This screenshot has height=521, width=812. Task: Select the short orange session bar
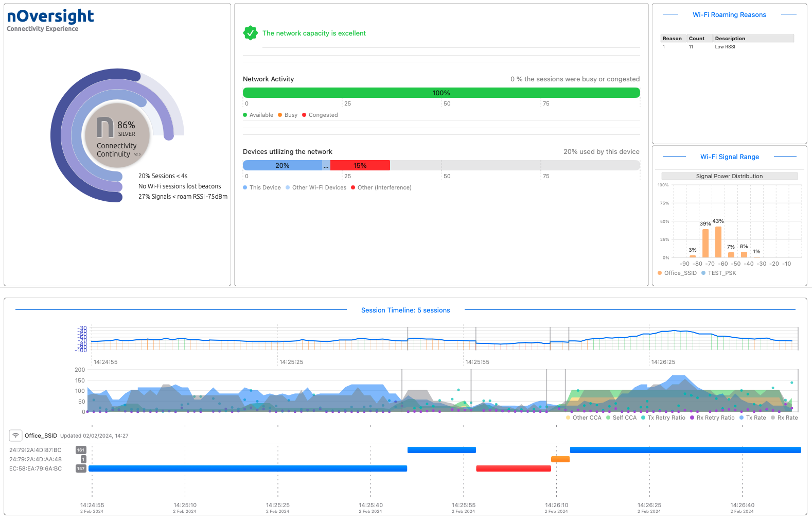[560, 459]
